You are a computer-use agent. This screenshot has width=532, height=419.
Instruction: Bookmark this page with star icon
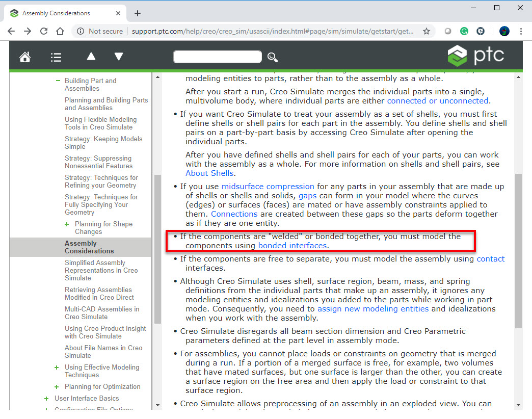[x=427, y=31]
